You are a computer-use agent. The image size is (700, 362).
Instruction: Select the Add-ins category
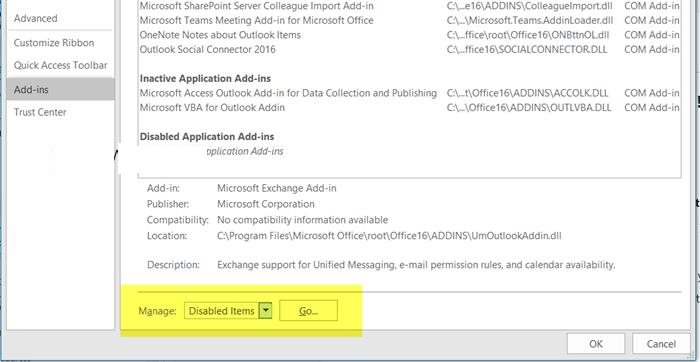pyautogui.click(x=60, y=89)
